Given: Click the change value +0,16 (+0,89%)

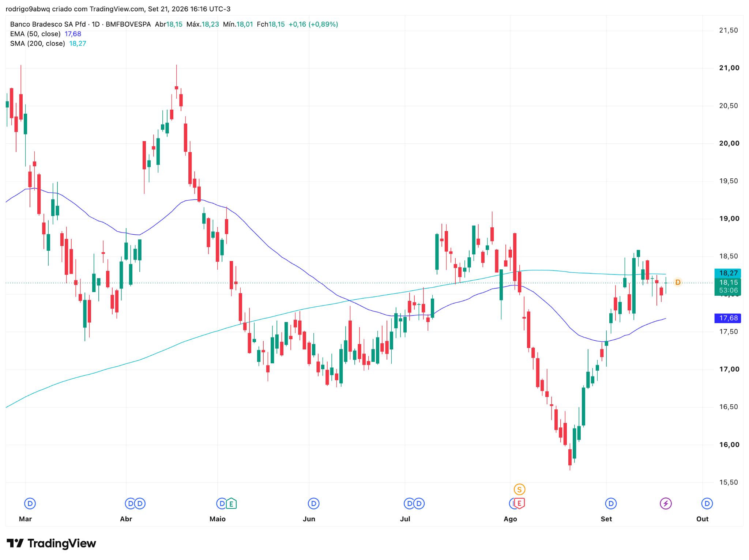Looking at the screenshot, I should point(313,24).
